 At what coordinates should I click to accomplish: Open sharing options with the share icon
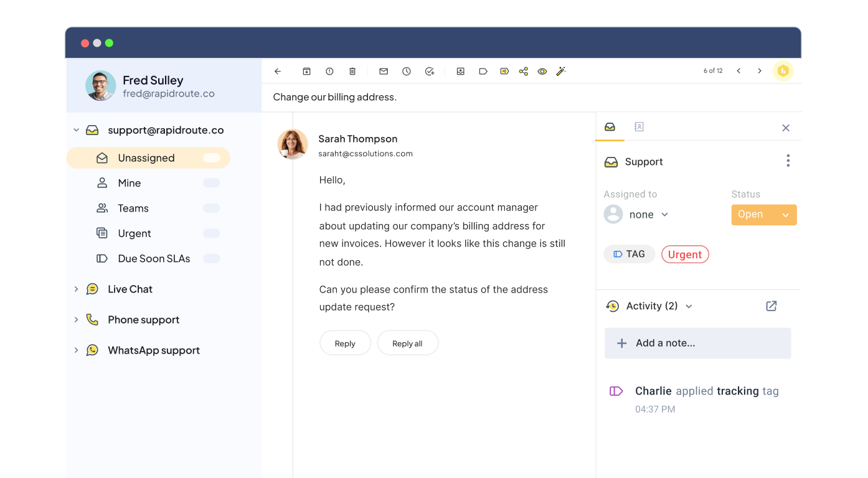tap(523, 71)
